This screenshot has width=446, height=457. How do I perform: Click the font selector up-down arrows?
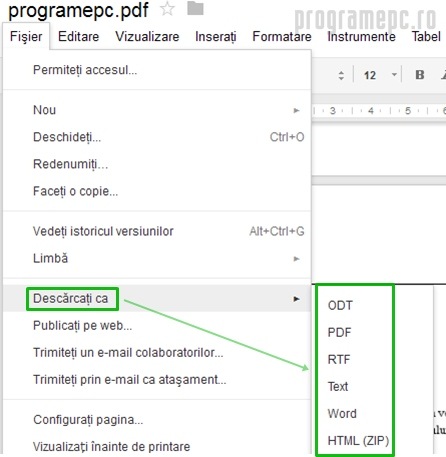[341, 75]
